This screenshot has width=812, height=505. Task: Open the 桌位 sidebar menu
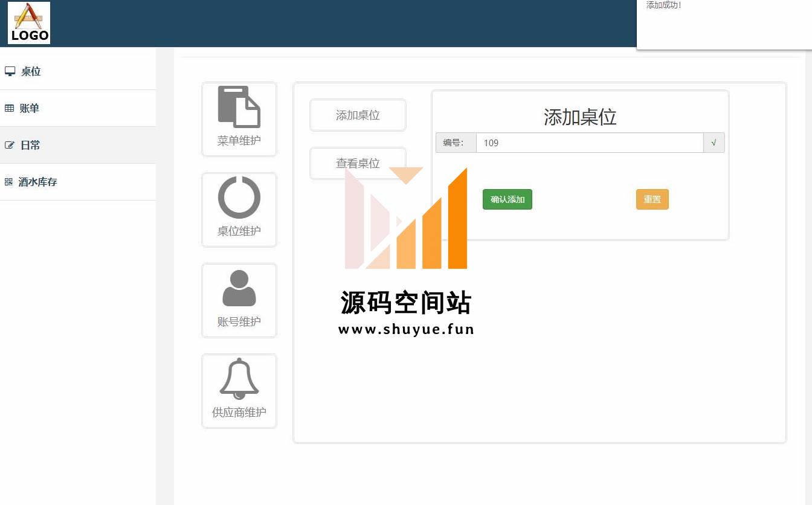[x=78, y=71]
